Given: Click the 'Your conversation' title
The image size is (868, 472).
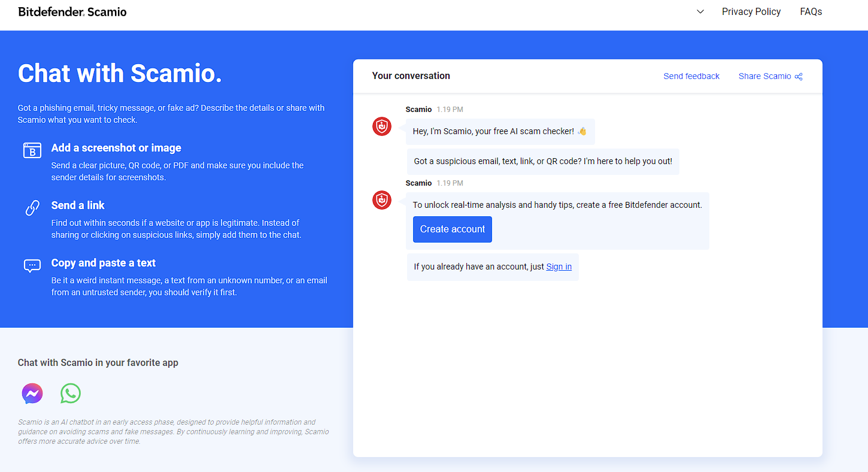Looking at the screenshot, I should tap(411, 75).
